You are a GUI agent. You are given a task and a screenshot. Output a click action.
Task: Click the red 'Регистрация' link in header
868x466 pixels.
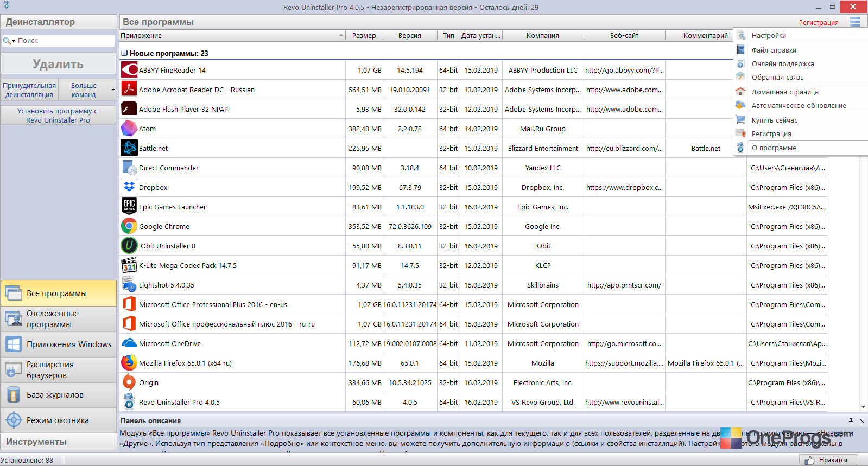819,22
